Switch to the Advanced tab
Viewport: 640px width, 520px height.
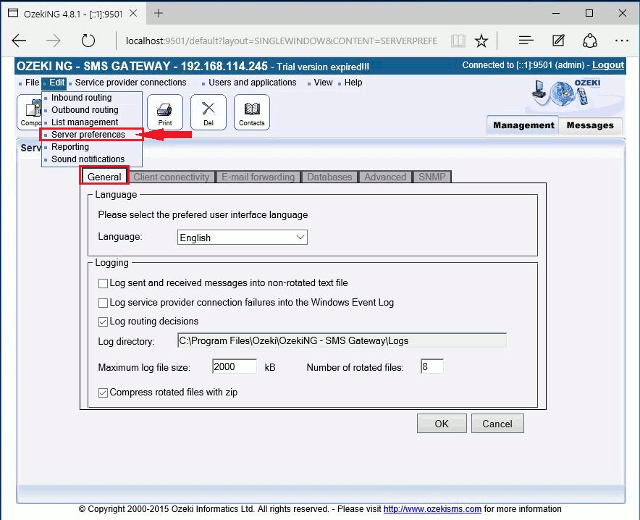coord(385,177)
